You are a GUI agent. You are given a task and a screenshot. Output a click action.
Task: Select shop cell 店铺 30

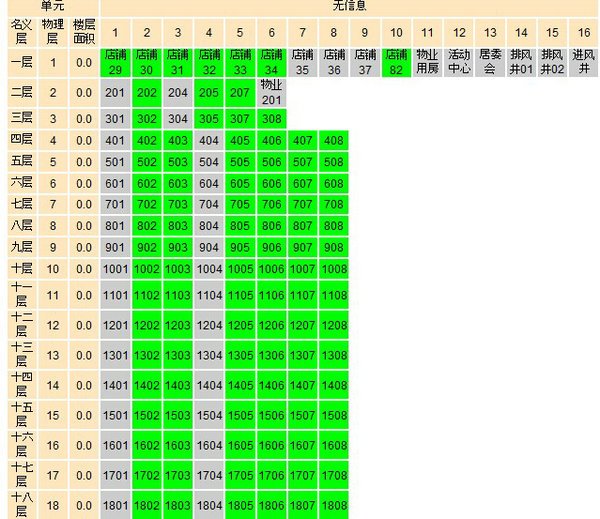tap(147, 63)
